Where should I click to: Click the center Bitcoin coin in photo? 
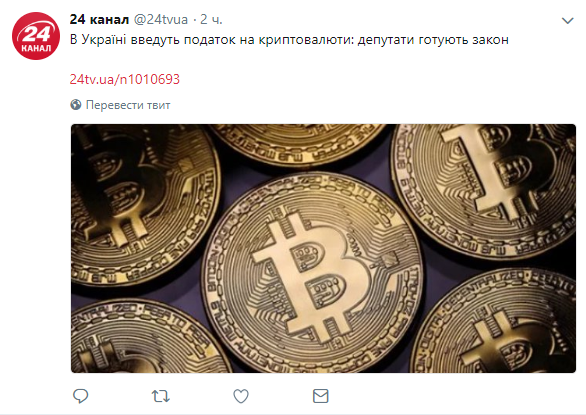pyautogui.click(x=312, y=272)
